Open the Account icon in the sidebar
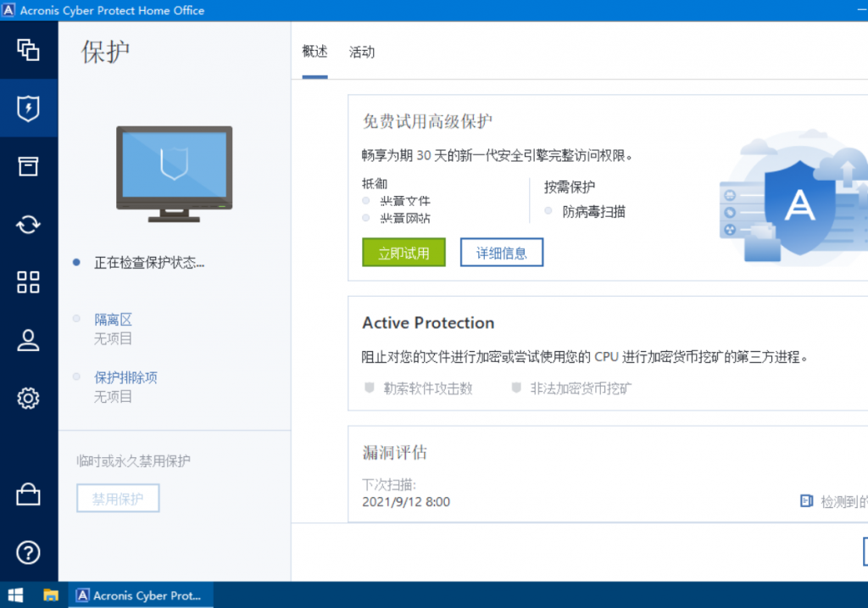 [x=28, y=340]
